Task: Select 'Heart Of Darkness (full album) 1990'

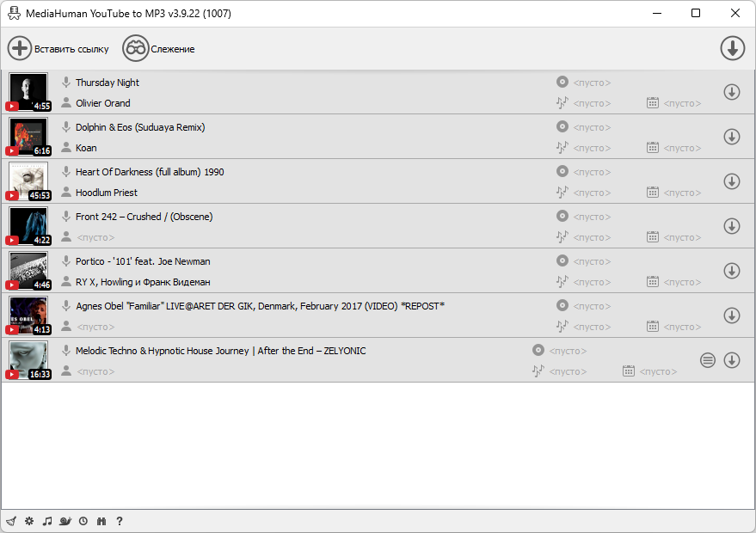Action: [150, 172]
